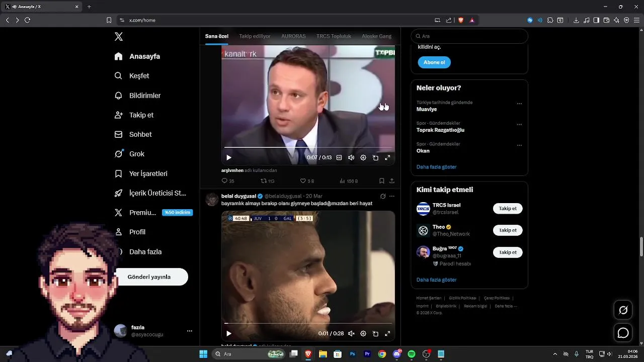The width and height of the screenshot is (644, 362).
Task: Click Shazam extension icon
Action: pyautogui.click(x=530, y=20)
